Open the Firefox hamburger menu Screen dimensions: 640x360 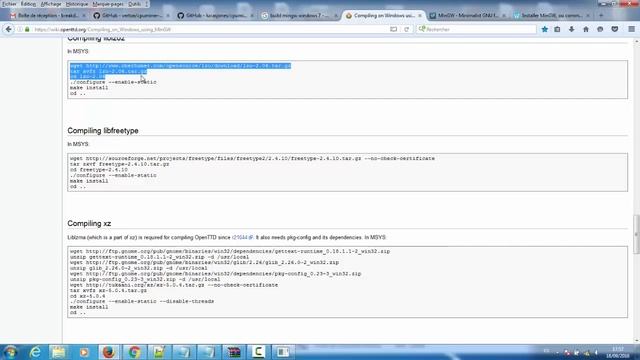pos(631,29)
